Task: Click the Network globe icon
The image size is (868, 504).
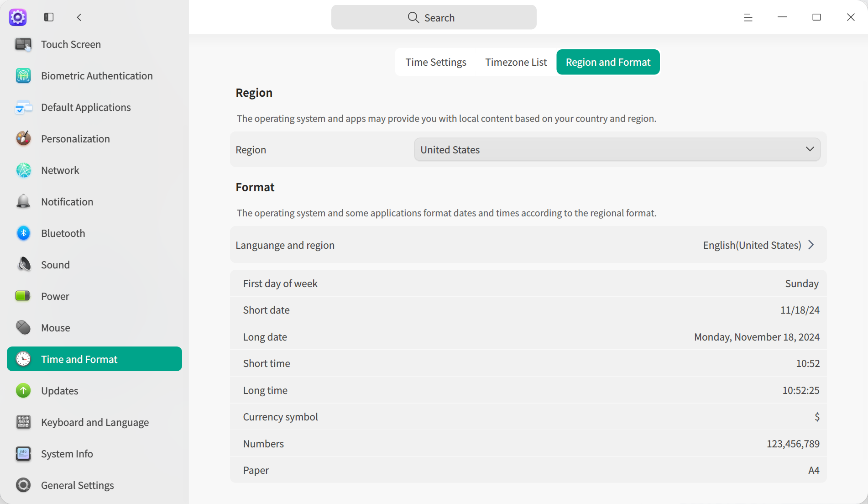Action: click(x=23, y=170)
